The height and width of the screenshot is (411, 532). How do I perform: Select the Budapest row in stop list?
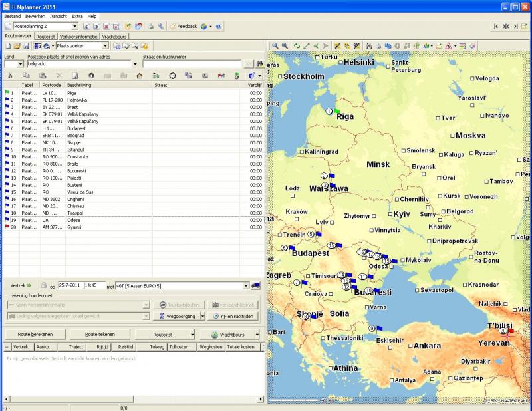pyautogui.click(x=134, y=128)
